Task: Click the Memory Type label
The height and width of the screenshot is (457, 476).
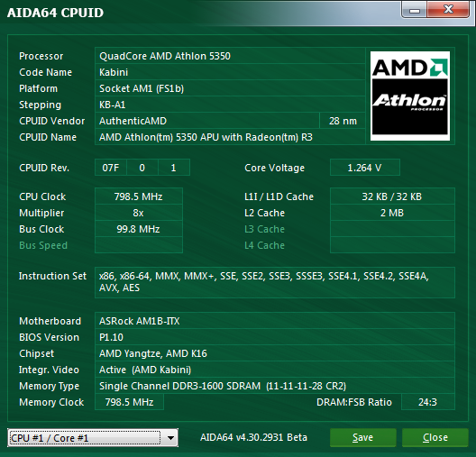Action: click(50, 387)
